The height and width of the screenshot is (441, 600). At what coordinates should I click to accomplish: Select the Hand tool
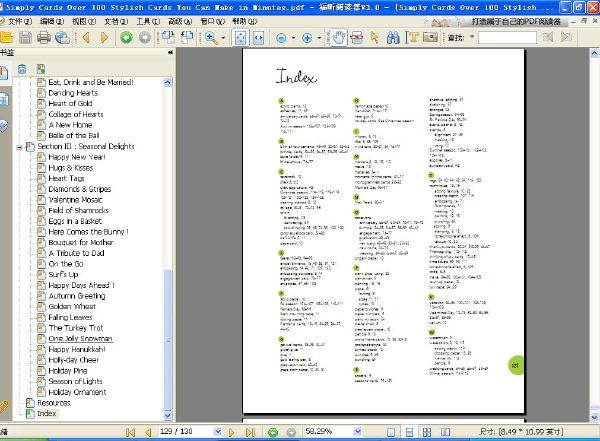click(x=339, y=38)
